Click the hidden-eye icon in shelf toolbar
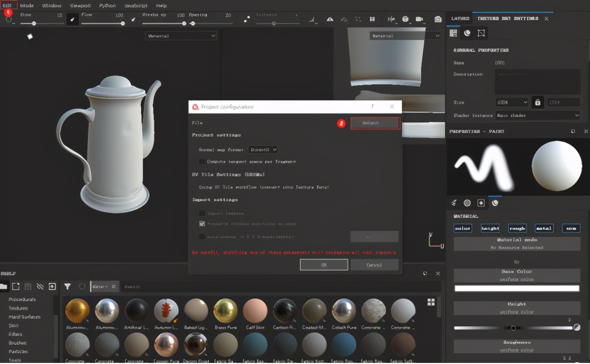Viewport: 590px width, 364px height. (x=40, y=286)
